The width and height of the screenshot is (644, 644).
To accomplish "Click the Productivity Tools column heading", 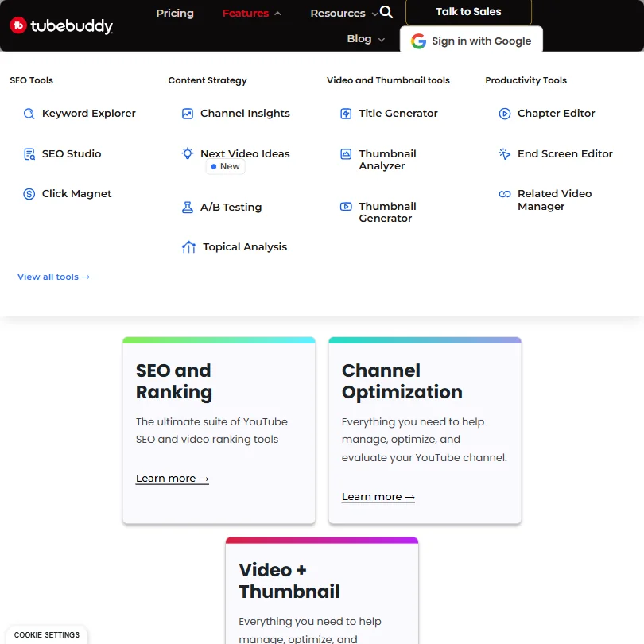I will coord(526,80).
